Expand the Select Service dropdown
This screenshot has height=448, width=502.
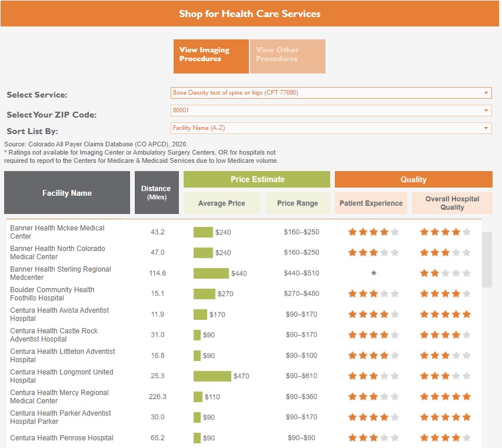(x=331, y=93)
